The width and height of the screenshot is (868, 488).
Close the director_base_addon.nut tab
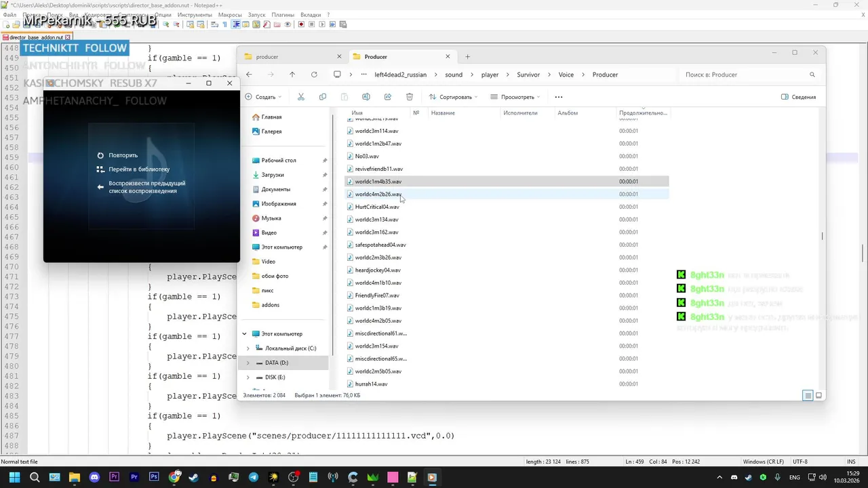pyautogui.click(x=68, y=37)
